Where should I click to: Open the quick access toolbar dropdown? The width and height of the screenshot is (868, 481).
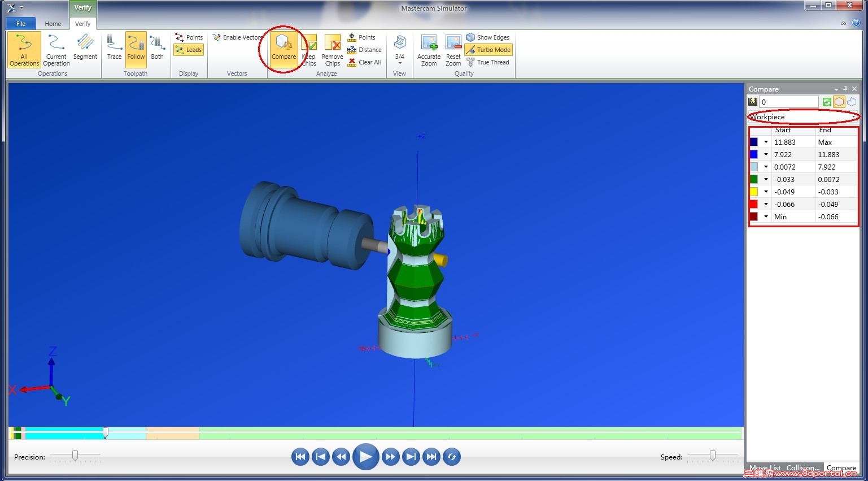pyautogui.click(x=21, y=8)
